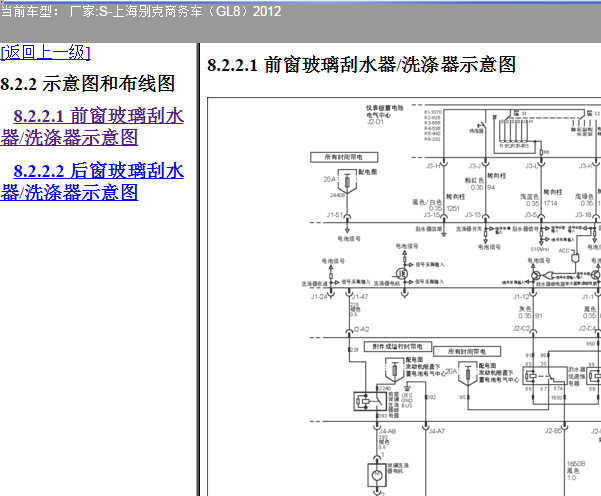Click the J1-24 connector label in diagram
The height and width of the screenshot is (496, 601).
coord(319,297)
